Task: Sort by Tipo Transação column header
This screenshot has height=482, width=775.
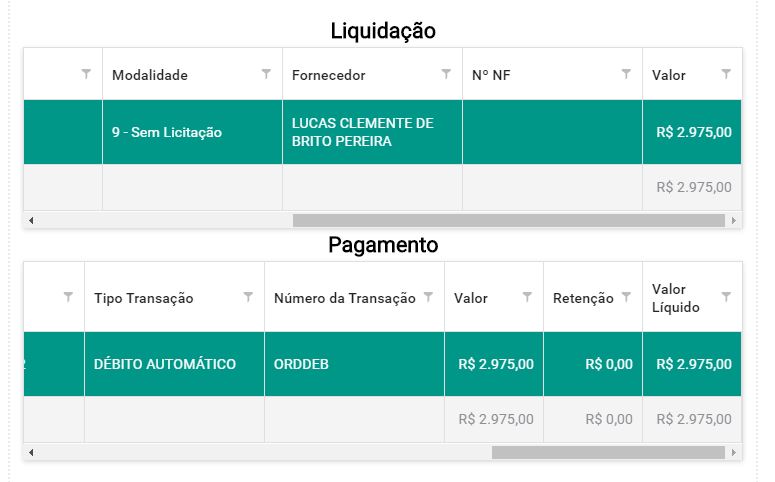Action: coord(144,298)
